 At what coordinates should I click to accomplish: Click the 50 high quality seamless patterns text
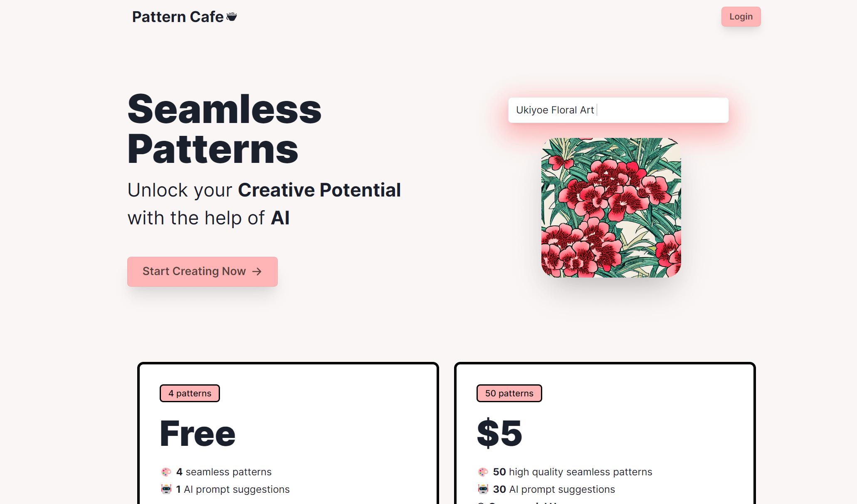573,472
